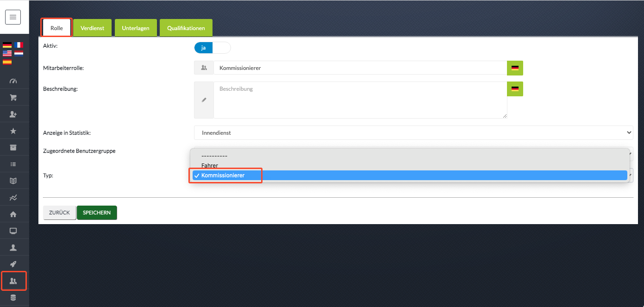
Task: Open the rocket sidebar icon
Action: point(13,264)
